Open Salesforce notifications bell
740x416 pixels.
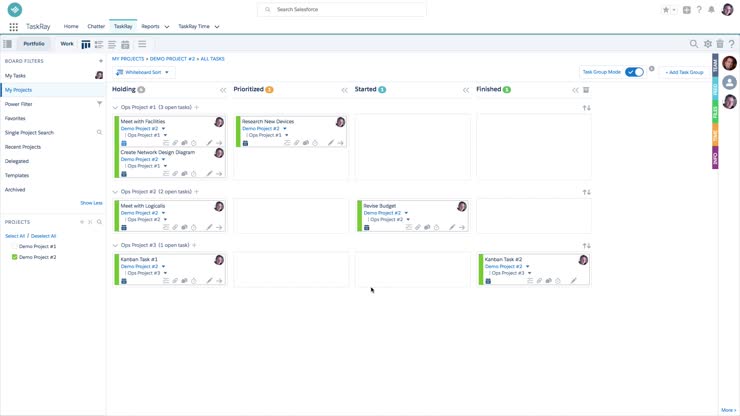(711, 9)
